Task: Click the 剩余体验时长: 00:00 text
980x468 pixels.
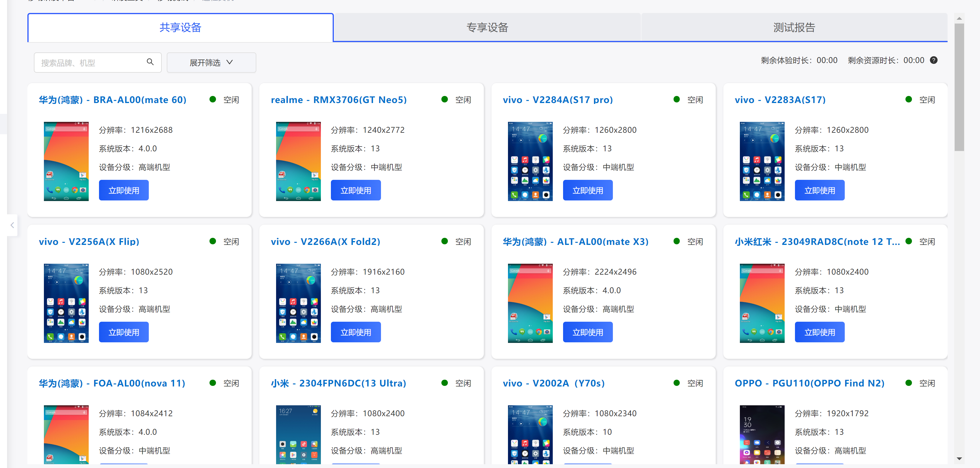Action: coord(799,60)
